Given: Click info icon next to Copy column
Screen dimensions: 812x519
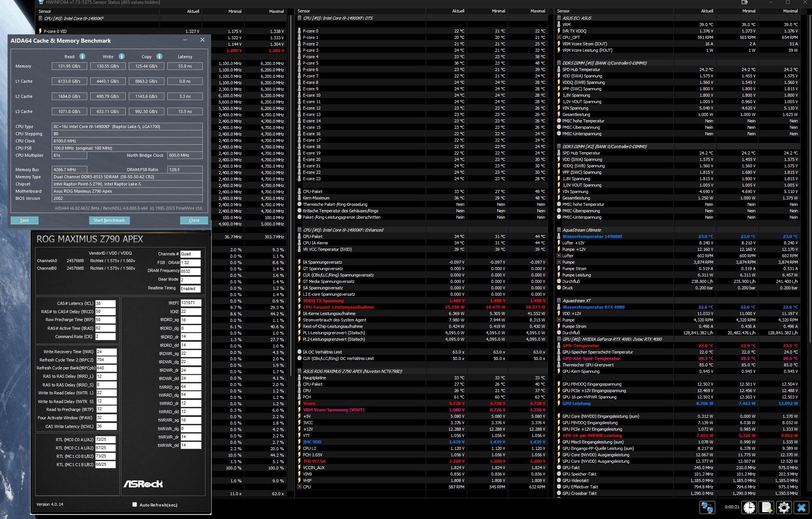Looking at the screenshot, I should [x=159, y=56].
